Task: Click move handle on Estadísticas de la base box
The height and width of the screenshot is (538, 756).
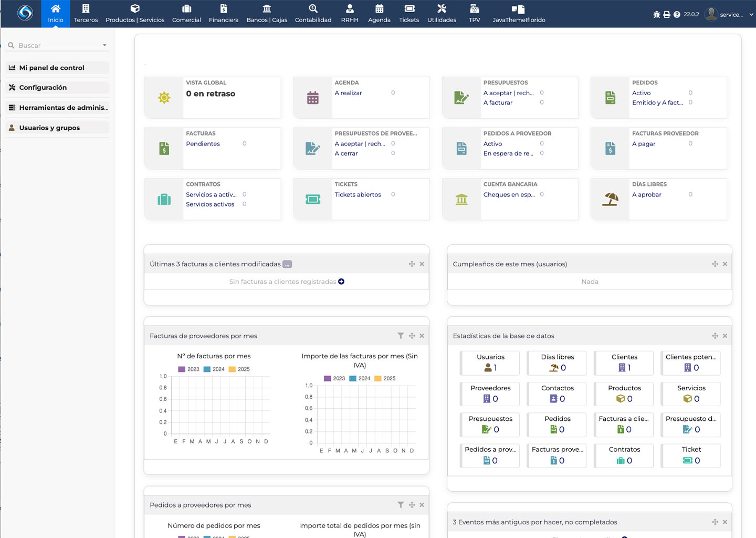Action: click(715, 336)
